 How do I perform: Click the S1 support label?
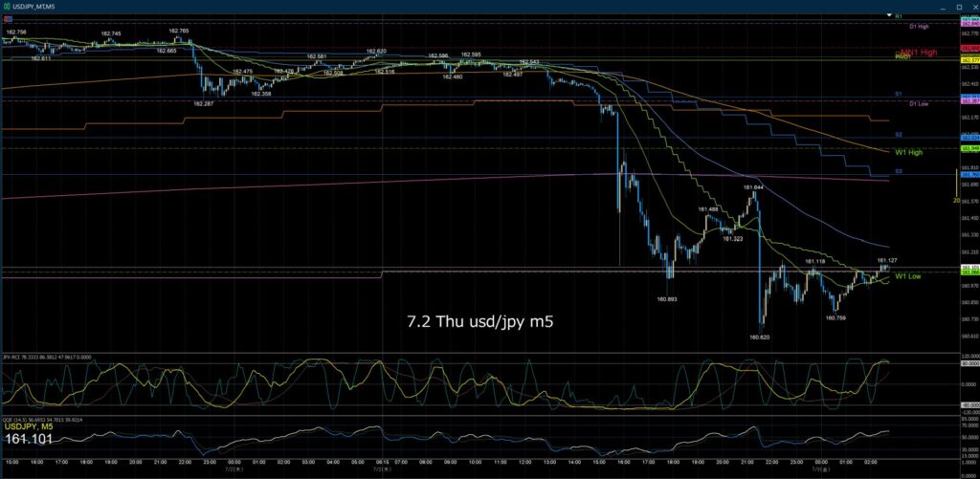898,93
